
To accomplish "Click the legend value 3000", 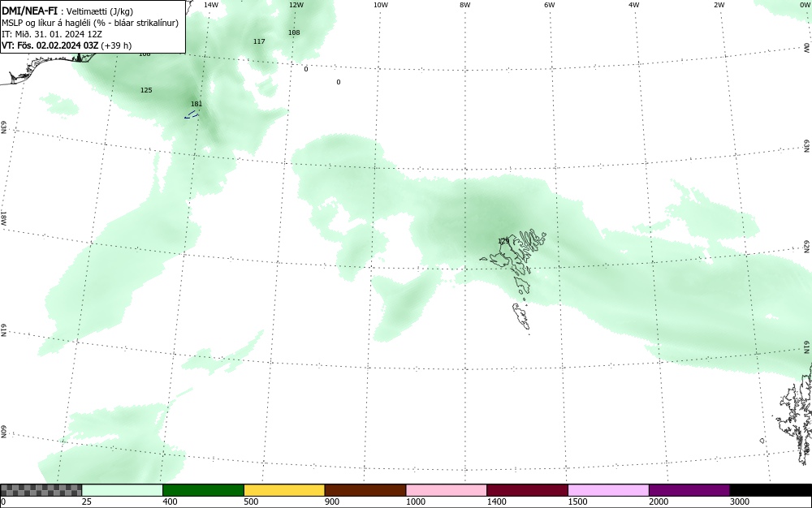I will tap(740, 502).
